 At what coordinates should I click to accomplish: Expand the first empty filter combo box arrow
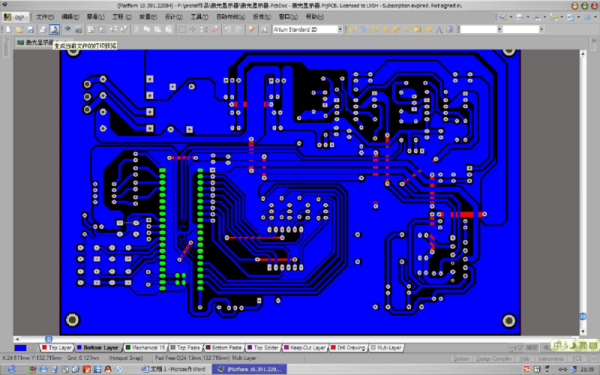(x=499, y=29)
